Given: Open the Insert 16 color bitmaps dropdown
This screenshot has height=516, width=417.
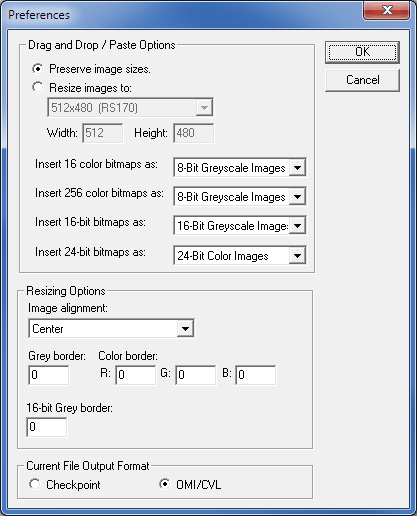Looking at the screenshot, I should tap(240, 167).
